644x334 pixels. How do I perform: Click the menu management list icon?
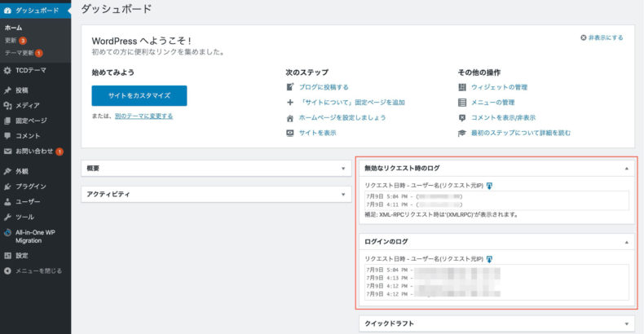click(x=462, y=102)
